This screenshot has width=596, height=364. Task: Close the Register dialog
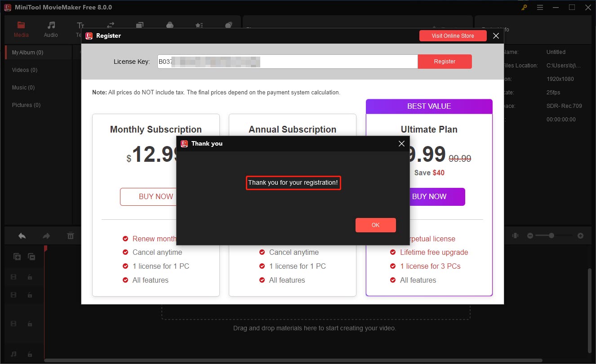pyautogui.click(x=496, y=36)
